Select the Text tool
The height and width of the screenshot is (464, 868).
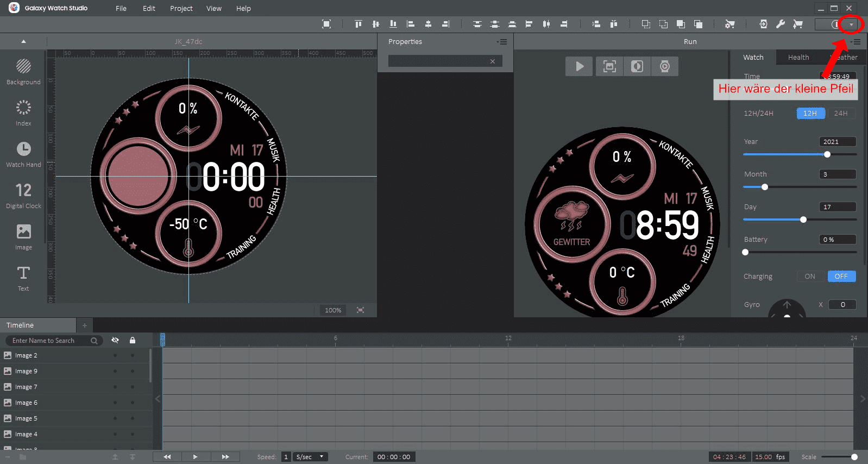point(23,278)
